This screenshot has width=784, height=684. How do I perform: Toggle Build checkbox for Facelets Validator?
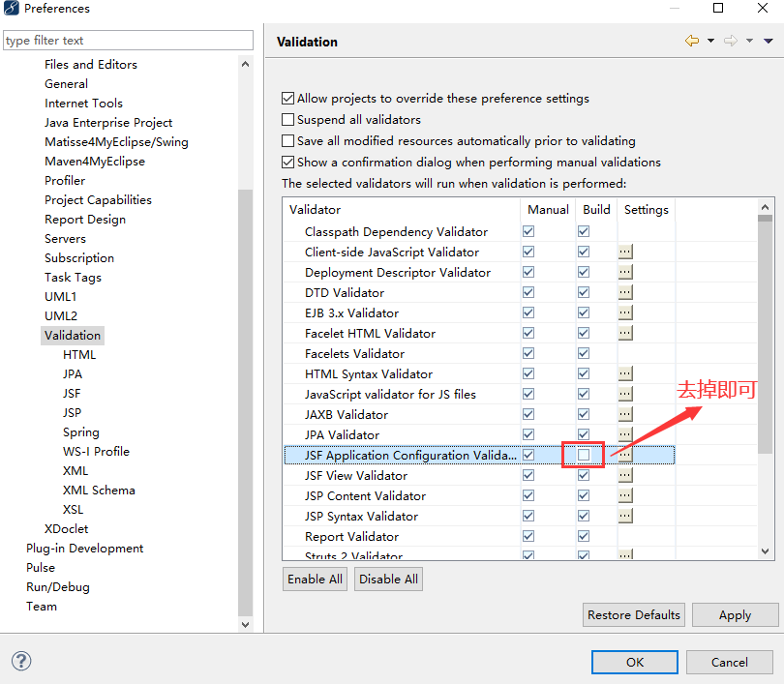tap(584, 353)
